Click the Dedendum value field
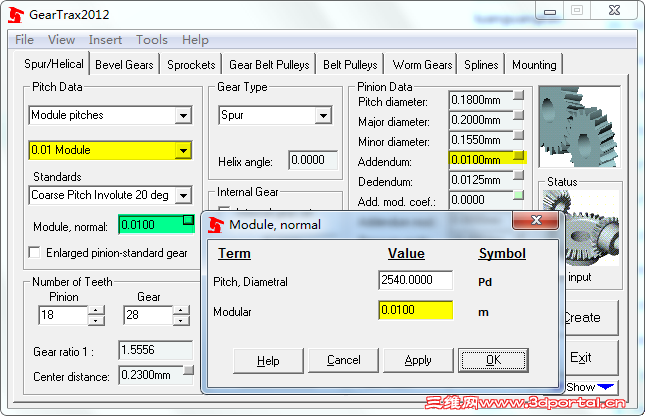Screen dimensions: 645x416 pyautogui.click(x=481, y=180)
